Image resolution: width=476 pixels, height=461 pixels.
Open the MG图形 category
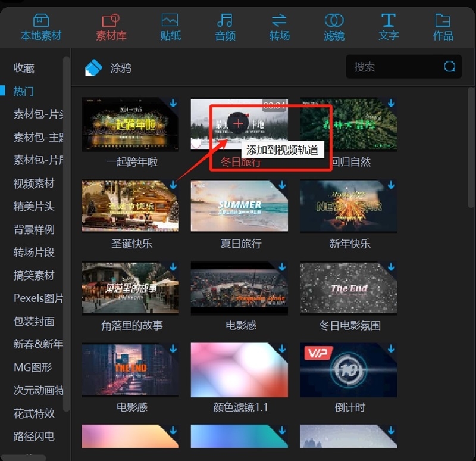(x=33, y=367)
